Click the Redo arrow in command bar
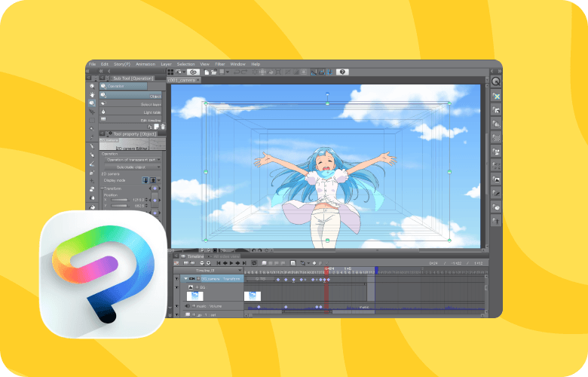Viewport: 588px width, 377px height. pos(244,72)
